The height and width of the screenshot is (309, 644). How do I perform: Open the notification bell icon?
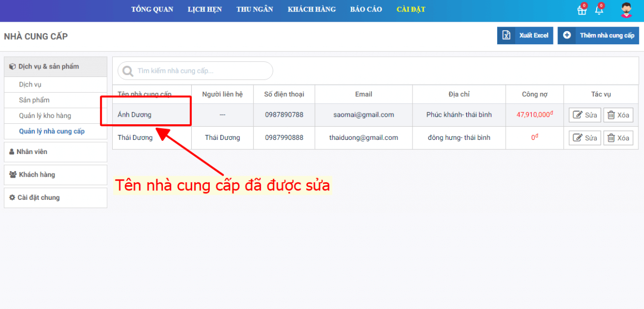pyautogui.click(x=599, y=10)
